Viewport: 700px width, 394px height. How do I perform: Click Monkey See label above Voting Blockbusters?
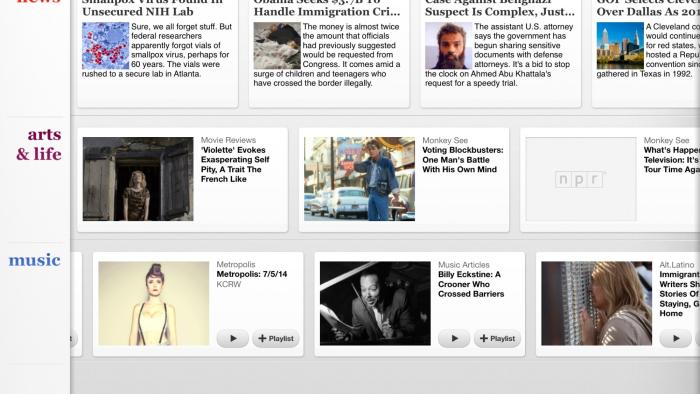445,140
